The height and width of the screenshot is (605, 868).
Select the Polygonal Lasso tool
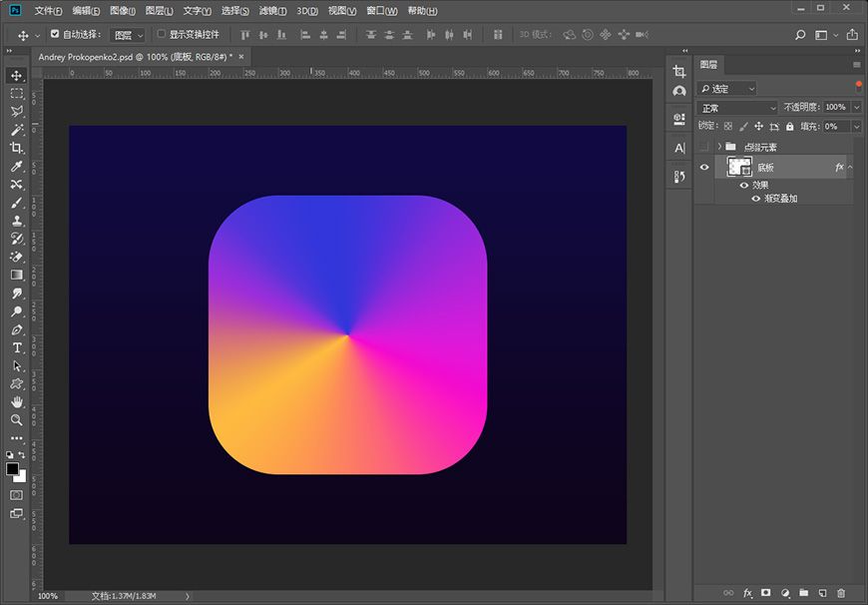17,112
